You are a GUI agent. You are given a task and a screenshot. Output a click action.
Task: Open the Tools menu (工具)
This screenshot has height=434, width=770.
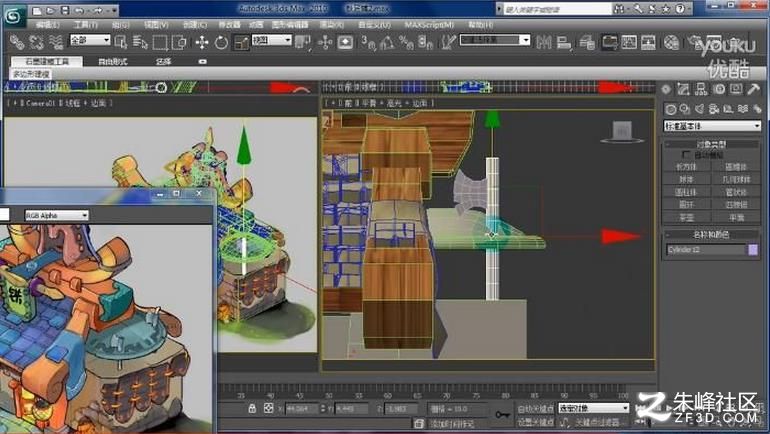pos(86,25)
